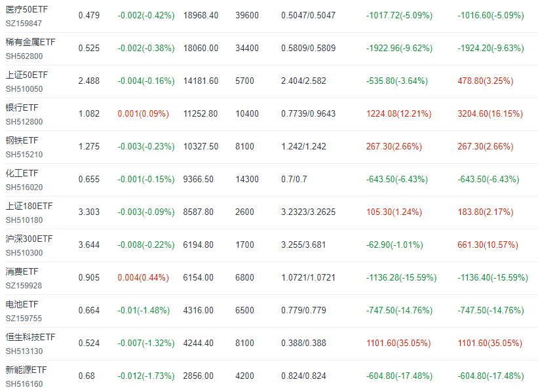
Task: Click the market value 9366.50
Action: coord(199,179)
